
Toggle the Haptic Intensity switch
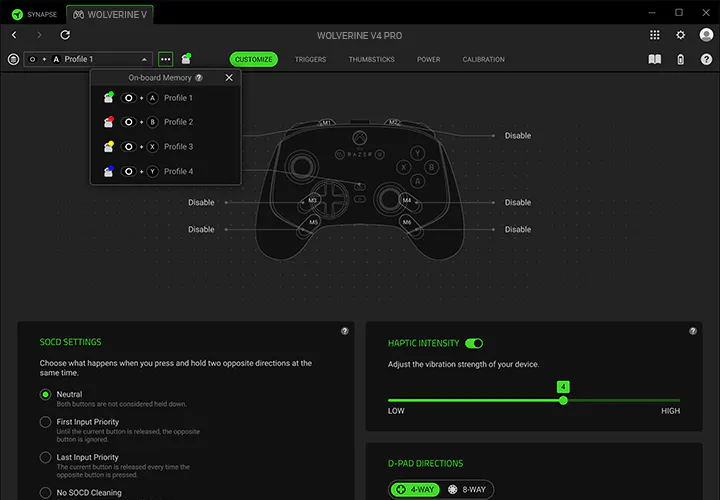(474, 343)
